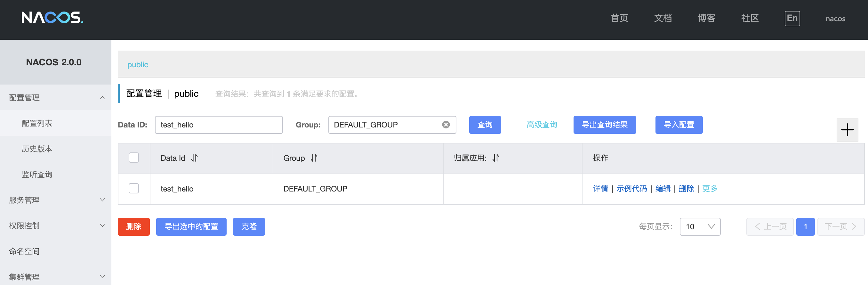Go to previous page 上一页 arrow button
The width and height of the screenshot is (868, 285).
coord(770,227)
